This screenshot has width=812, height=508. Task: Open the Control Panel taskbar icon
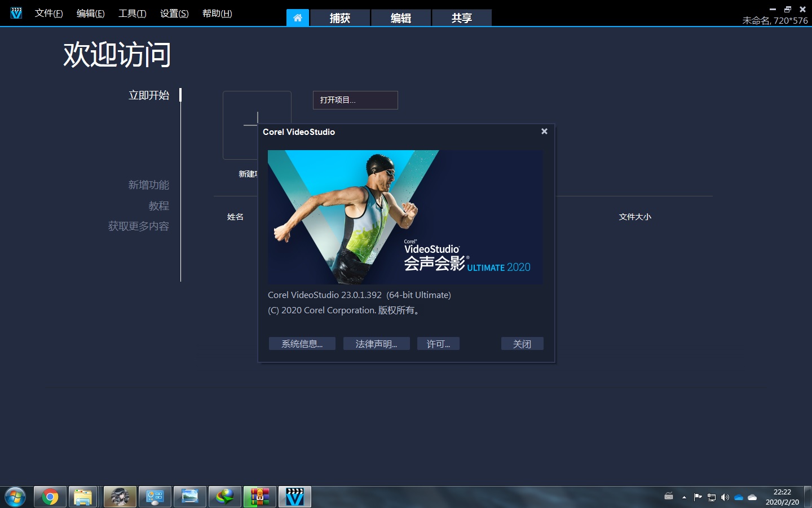[155, 497]
